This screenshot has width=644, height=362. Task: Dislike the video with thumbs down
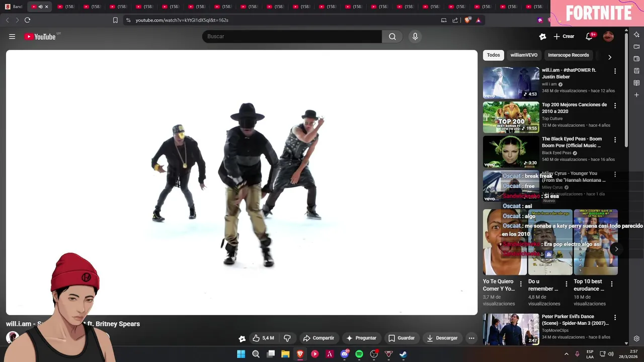(x=287, y=338)
